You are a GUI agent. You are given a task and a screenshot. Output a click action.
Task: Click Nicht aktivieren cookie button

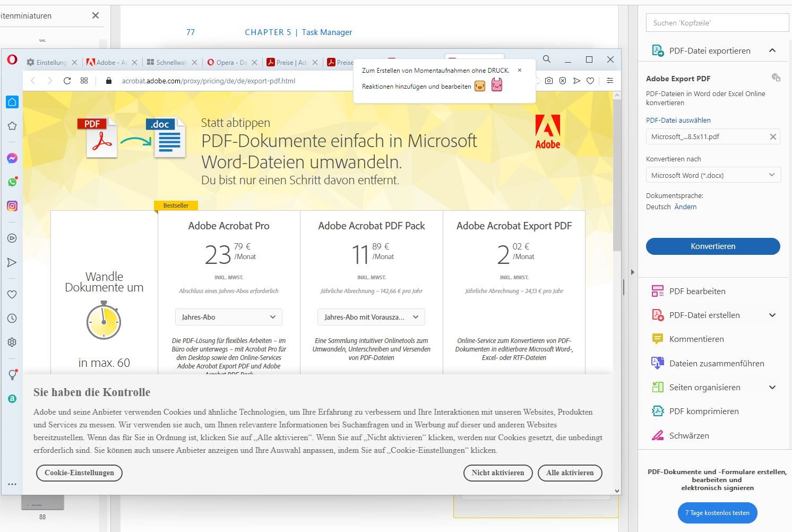(x=498, y=473)
